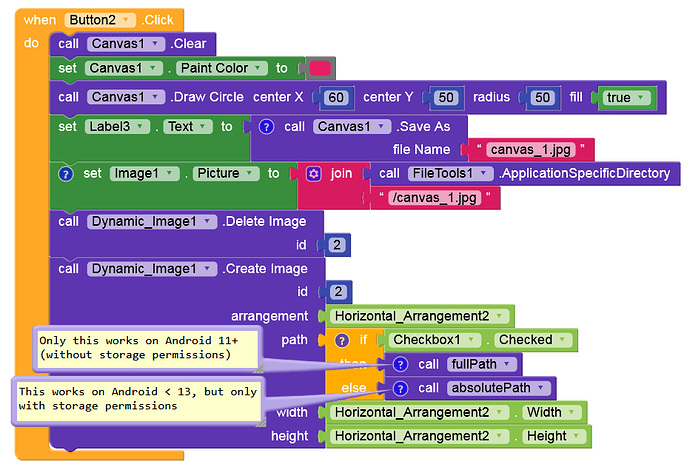Open the Checkbox1 component dropdown

click(471, 340)
